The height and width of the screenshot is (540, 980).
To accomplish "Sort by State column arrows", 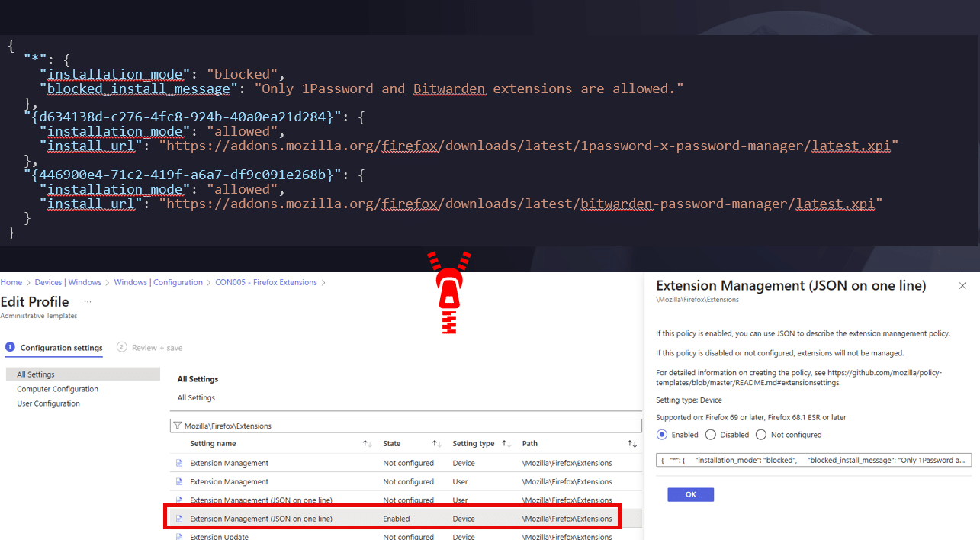I will click(436, 444).
